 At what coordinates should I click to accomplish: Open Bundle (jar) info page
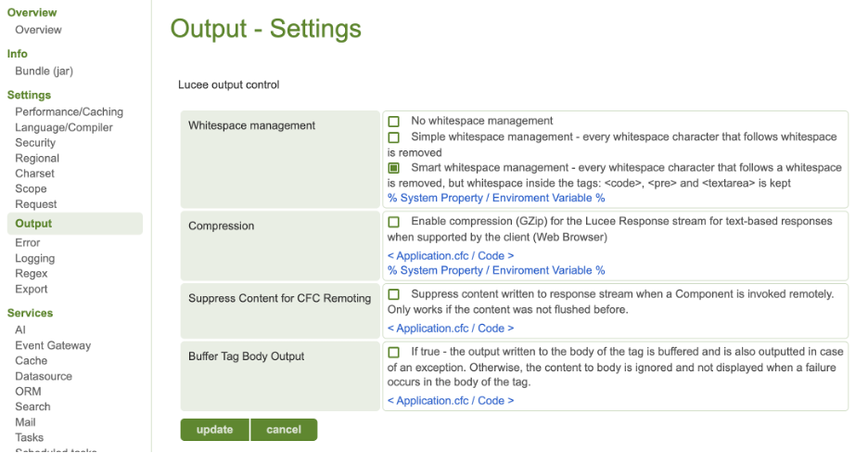(44, 71)
